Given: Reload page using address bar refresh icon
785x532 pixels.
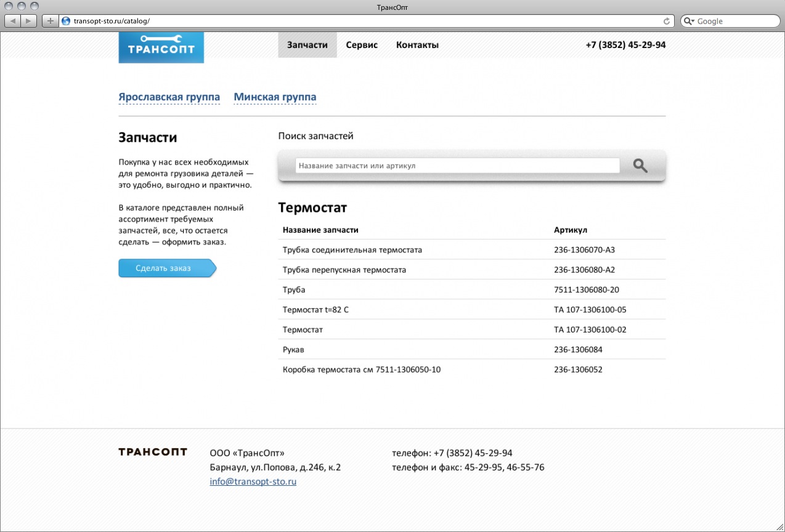Looking at the screenshot, I should (666, 21).
